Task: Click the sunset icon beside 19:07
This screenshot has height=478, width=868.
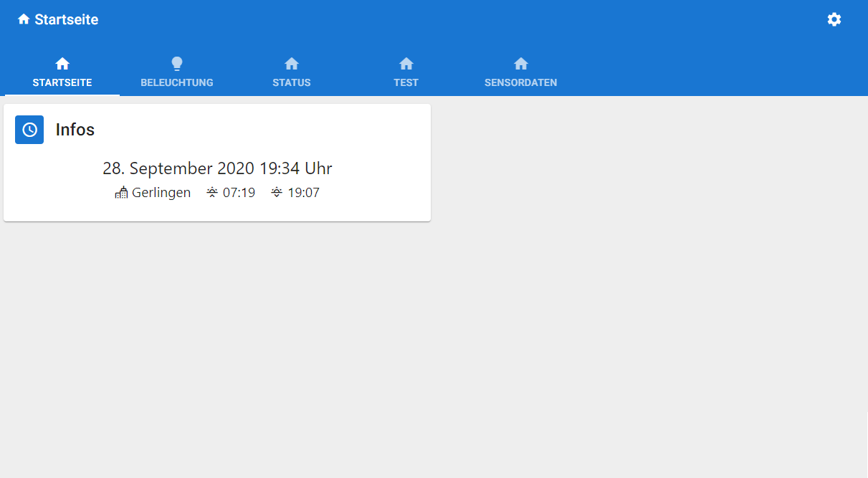Action: 277,192
